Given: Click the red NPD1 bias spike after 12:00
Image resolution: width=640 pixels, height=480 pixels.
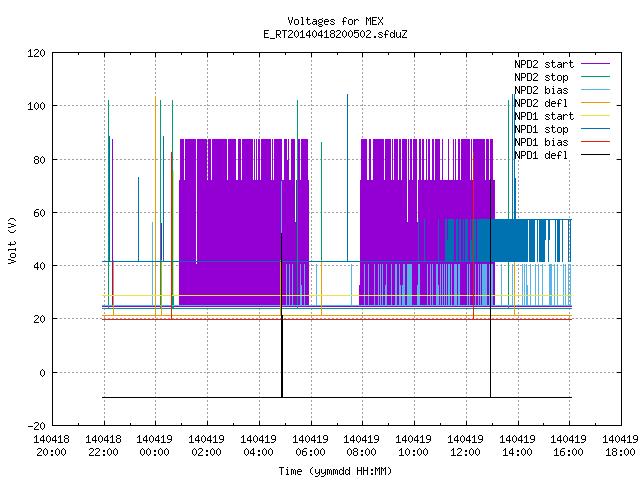Looking at the screenshot, I should point(473,236).
